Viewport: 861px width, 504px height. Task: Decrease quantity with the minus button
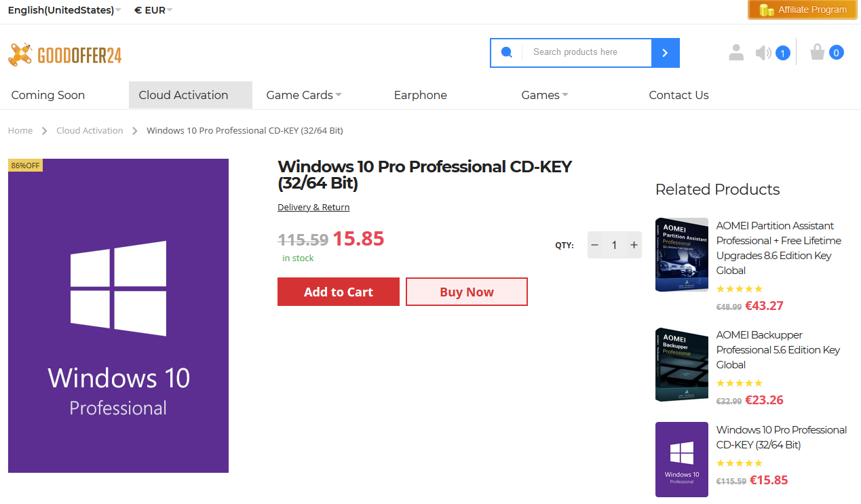[x=595, y=245]
